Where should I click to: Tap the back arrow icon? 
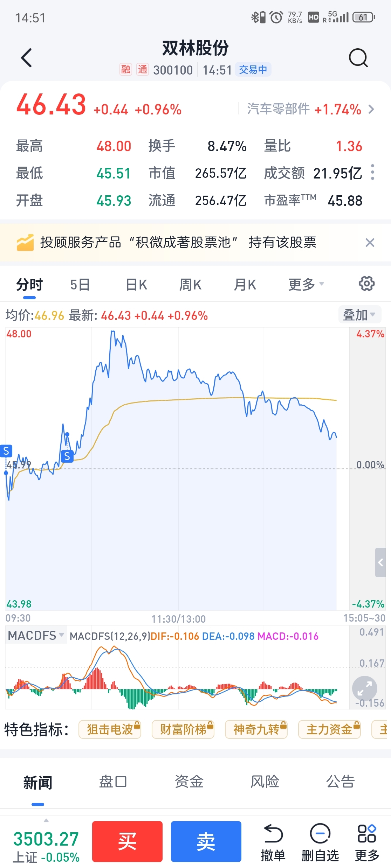[27, 58]
